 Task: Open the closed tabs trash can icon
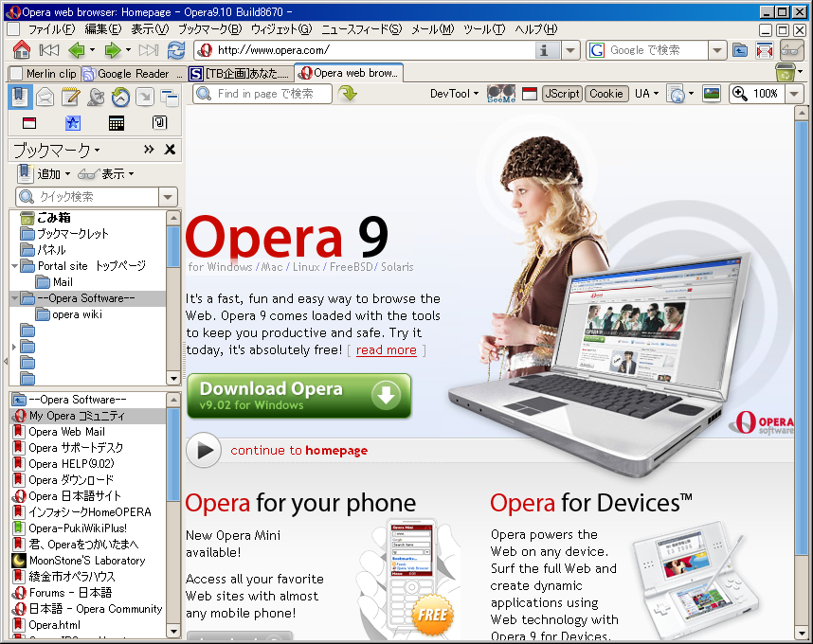[786, 72]
